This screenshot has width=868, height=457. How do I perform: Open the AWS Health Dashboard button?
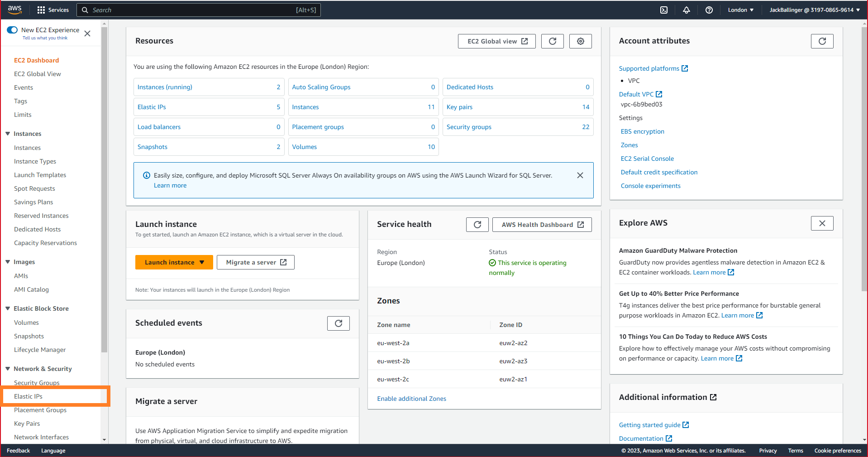(542, 225)
